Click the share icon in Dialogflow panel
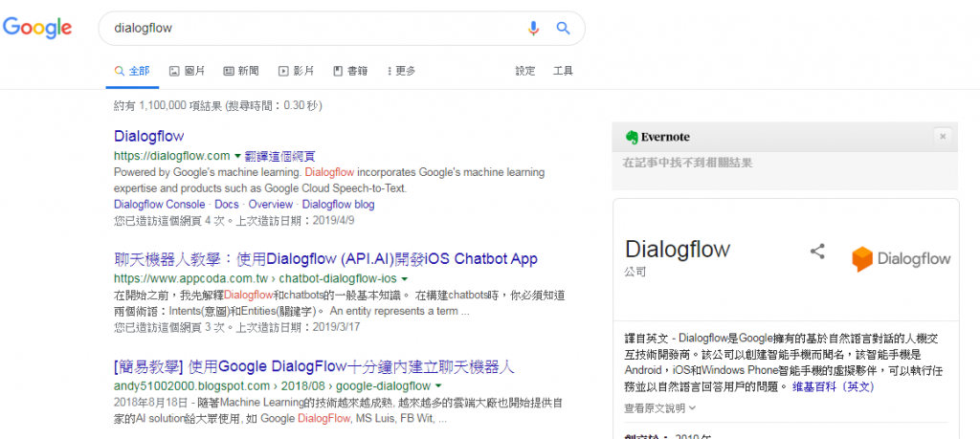980x439 pixels. (x=817, y=252)
